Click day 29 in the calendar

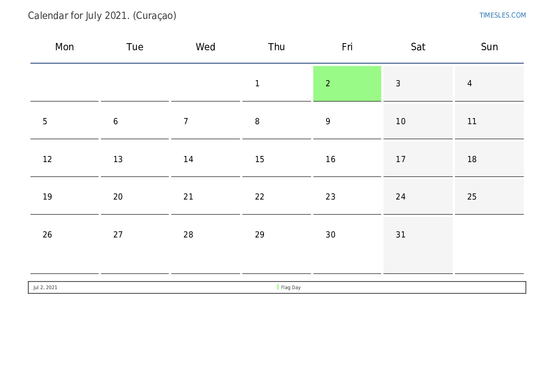click(x=276, y=245)
